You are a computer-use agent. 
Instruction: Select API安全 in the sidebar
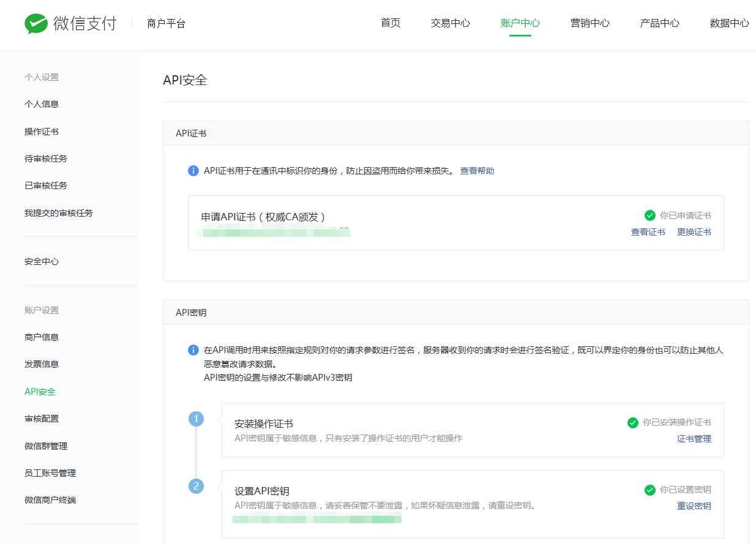pyautogui.click(x=40, y=392)
